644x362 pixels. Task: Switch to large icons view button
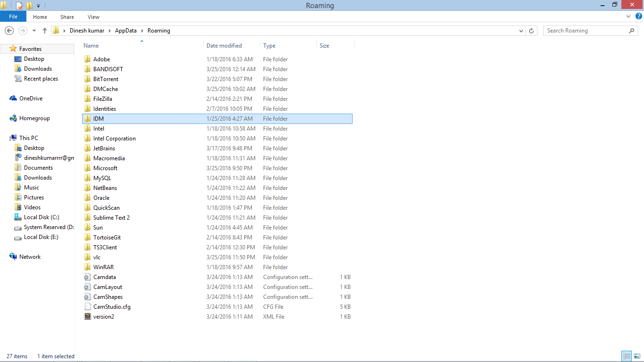(637, 356)
